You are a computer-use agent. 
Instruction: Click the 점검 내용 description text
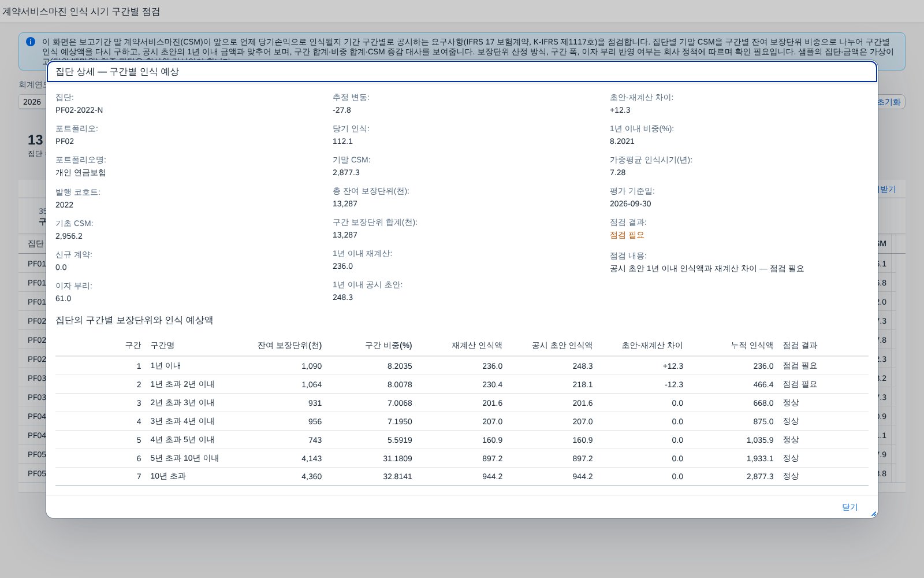pos(707,269)
